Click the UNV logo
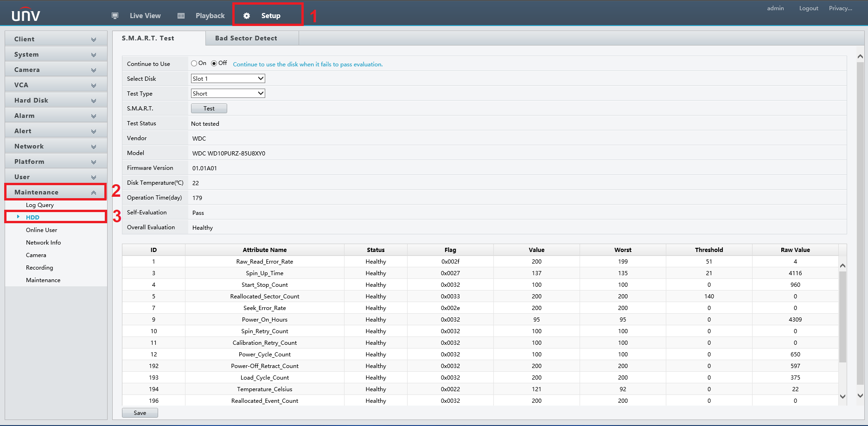The height and width of the screenshot is (426, 868). click(26, 15)
